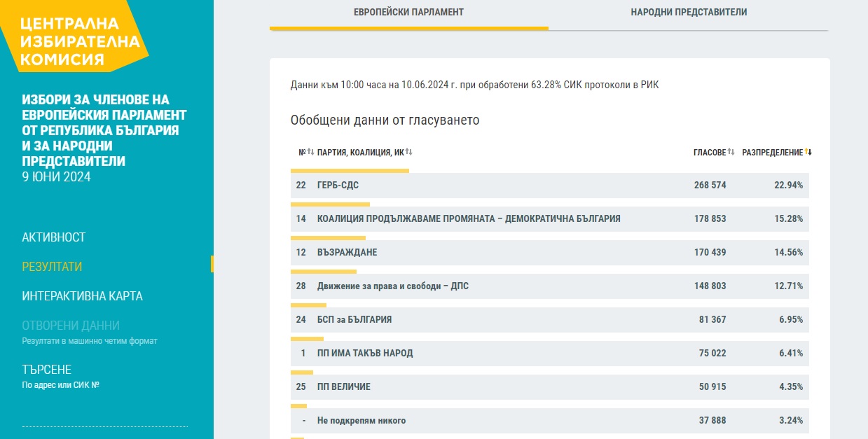Click percentage 22.94%
Image resolution: width=868 pixels, height=439 pixels.
point(789,186)
